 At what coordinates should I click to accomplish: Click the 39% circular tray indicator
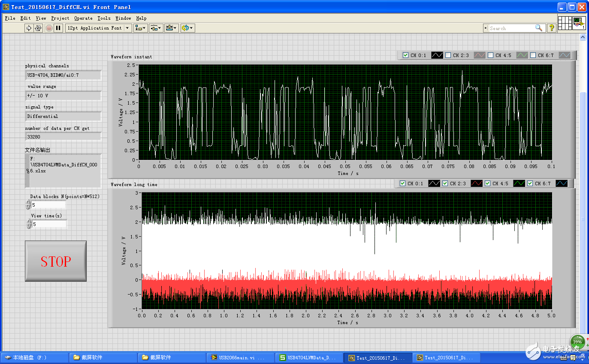[x=577, y=342]
